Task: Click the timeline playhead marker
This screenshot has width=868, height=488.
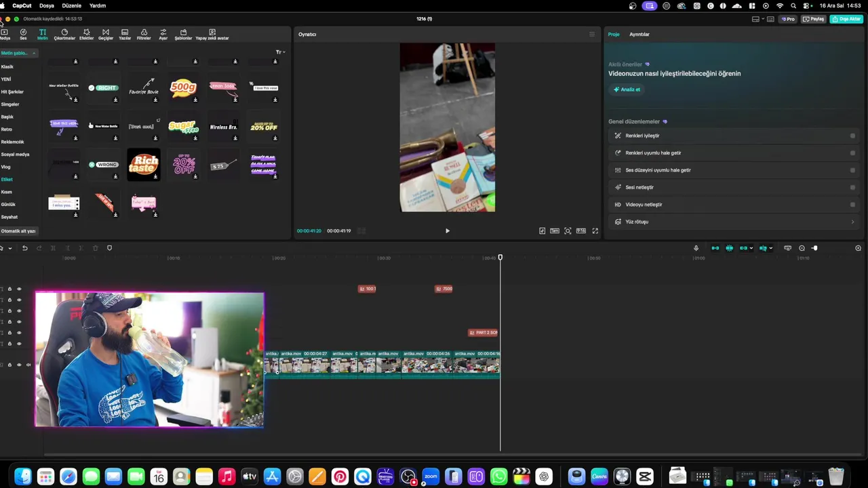Action: pyautogui.click(x=500, y=258)
